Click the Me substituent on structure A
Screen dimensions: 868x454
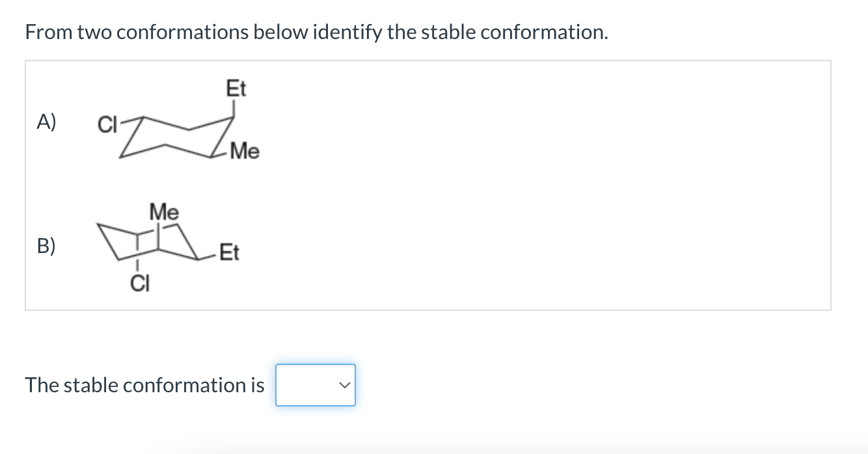[245, 152]
